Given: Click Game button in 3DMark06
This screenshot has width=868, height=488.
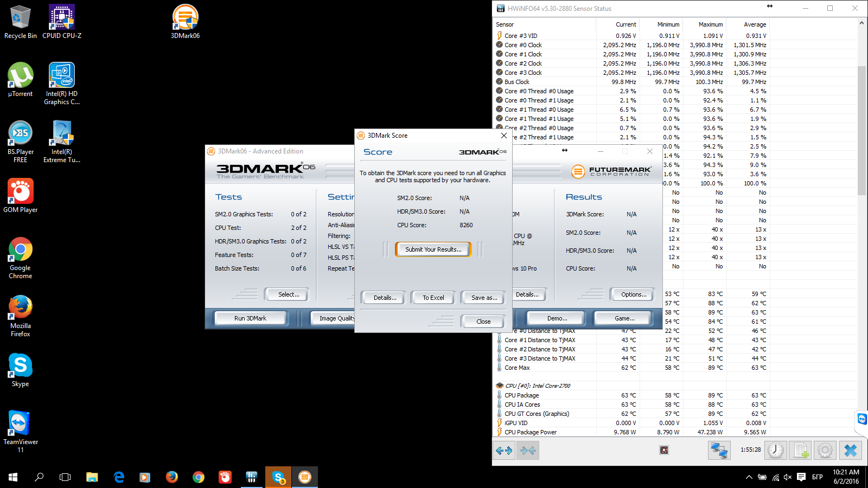Looking at the screenshot, I should click(x=623, y=318).
